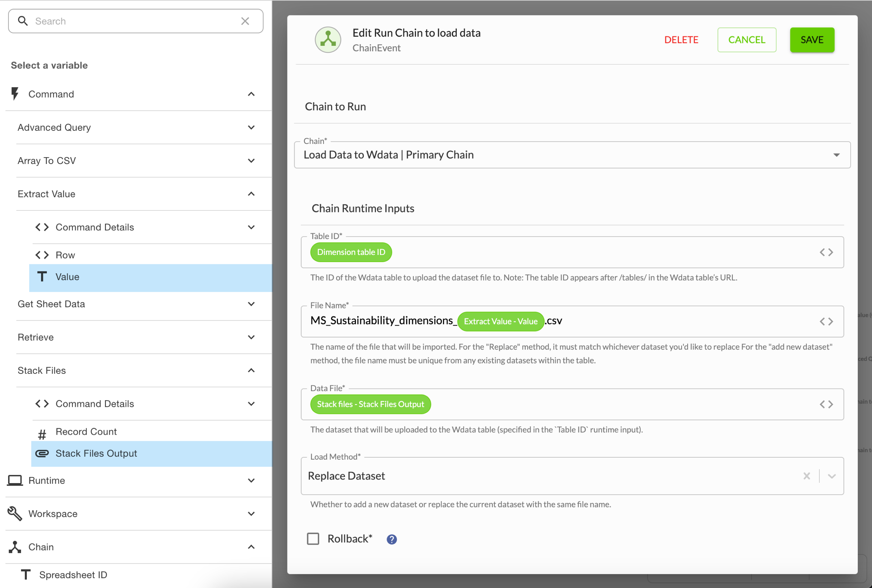Open the Rollback help question mark
This screenshot has width=872, height=588.
click(x=391, y=539)
